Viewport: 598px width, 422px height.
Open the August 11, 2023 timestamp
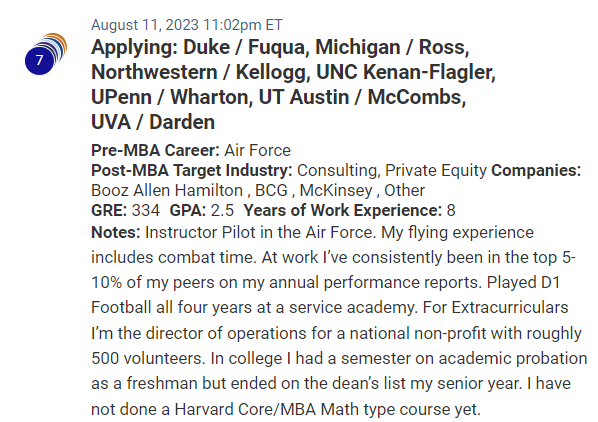[186, 25]
